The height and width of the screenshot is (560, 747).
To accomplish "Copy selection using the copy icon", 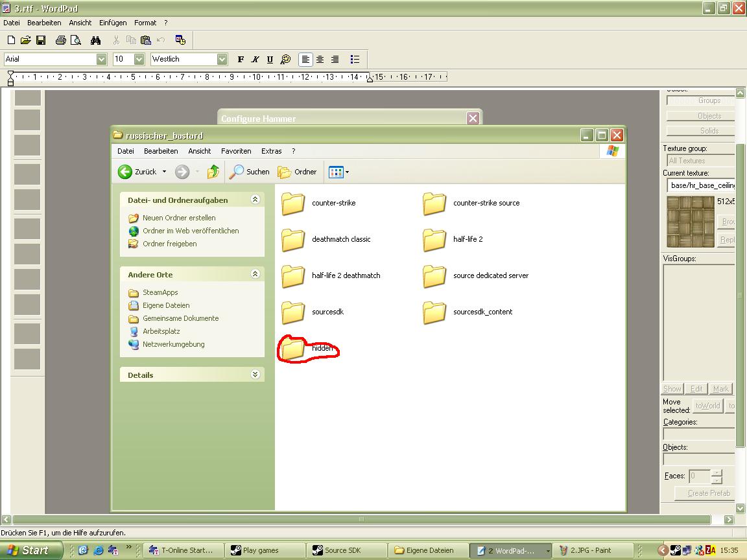I will [x=131, y=40].
